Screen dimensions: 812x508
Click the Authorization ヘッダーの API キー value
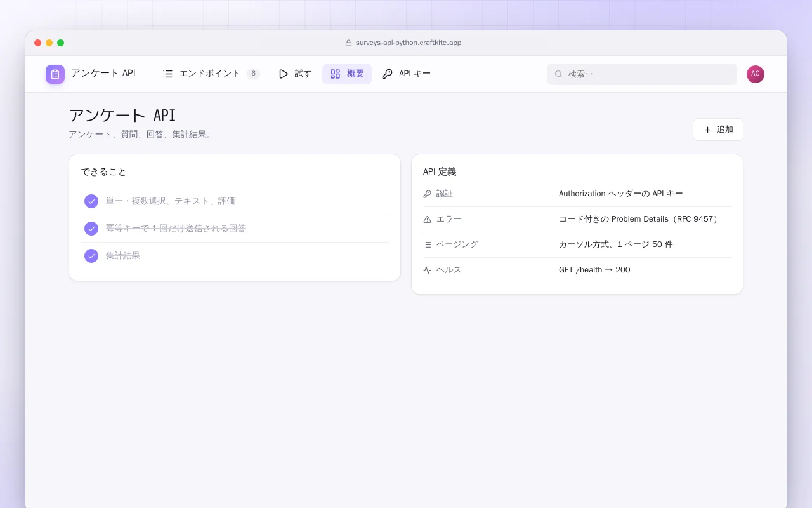(621, 194)
